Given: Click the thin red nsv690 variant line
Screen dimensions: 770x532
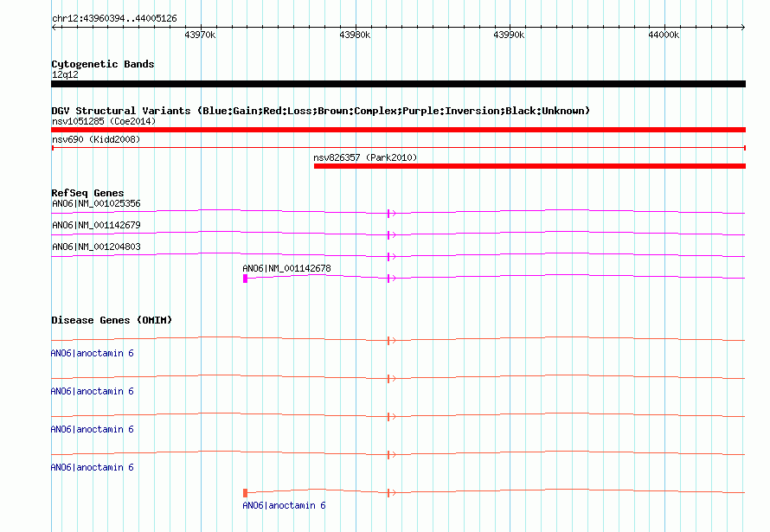Looking at the screenshot, I should (398, 148).
